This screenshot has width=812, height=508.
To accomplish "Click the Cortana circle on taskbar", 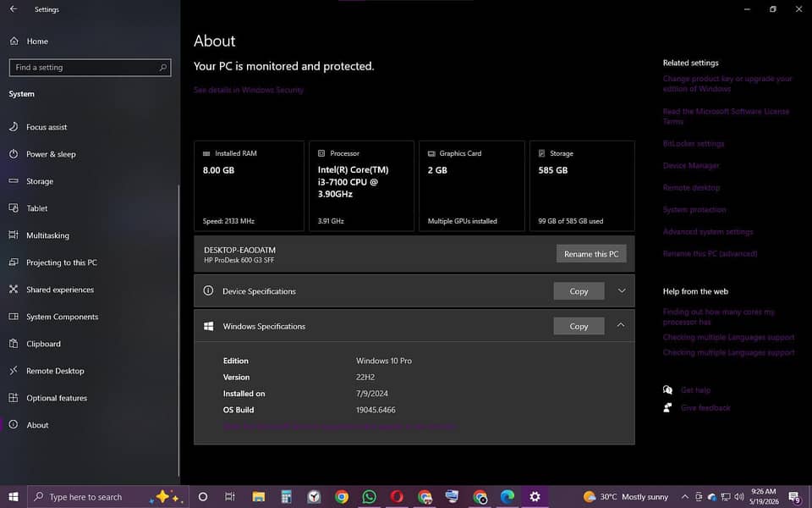I will 203,497.
